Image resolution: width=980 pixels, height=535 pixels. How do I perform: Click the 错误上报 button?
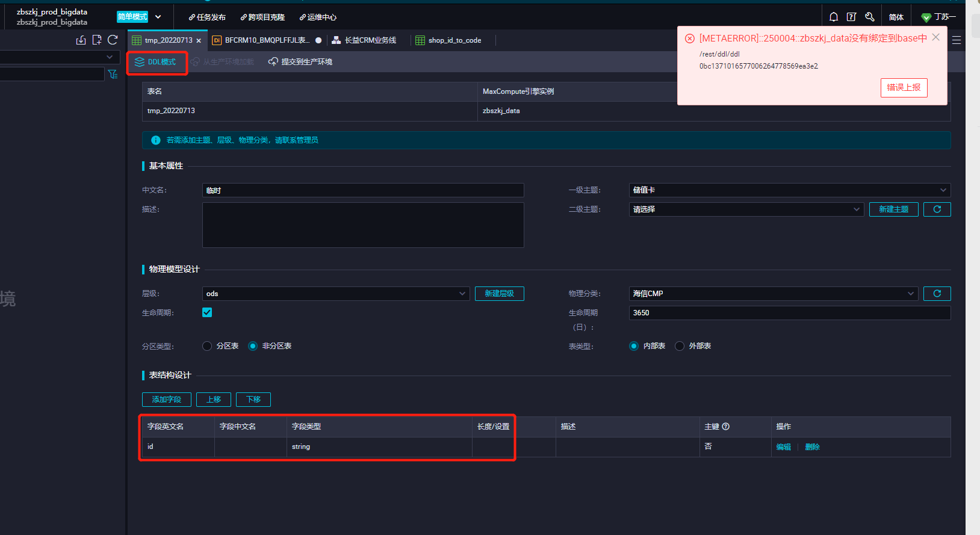(x=904, y=87)
